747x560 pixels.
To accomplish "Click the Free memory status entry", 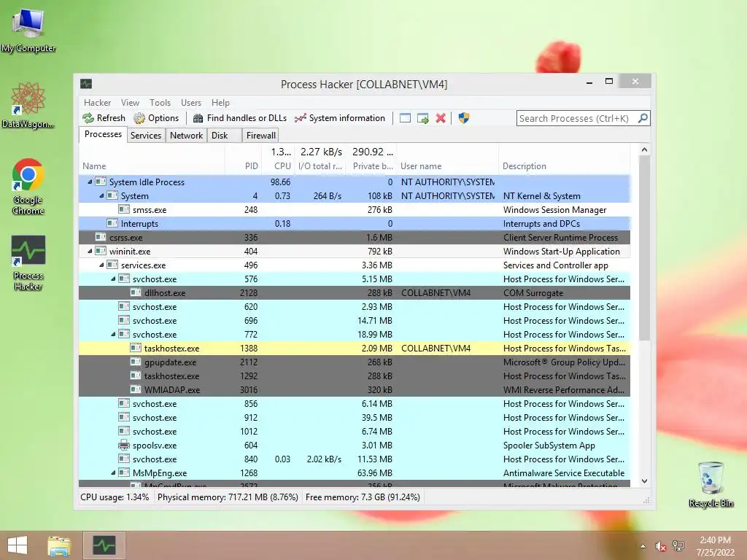I will tap(363, 497).
